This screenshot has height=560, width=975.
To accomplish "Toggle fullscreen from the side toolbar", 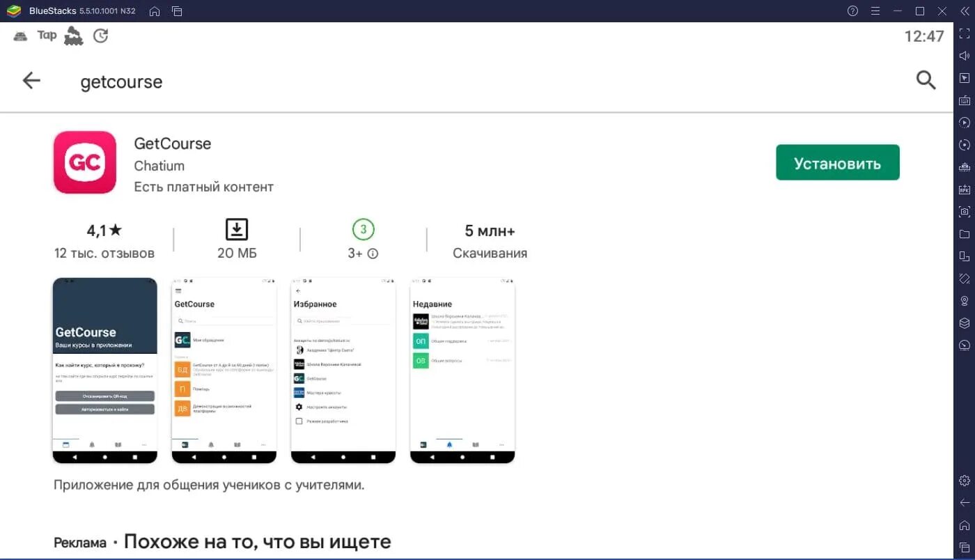I will point(965,33).
